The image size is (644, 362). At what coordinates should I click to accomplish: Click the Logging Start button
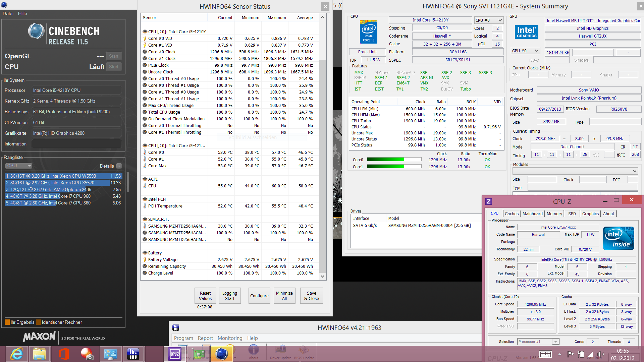[229, 296]
